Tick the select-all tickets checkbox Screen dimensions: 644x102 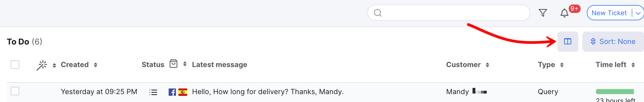[x=15, y=65]
